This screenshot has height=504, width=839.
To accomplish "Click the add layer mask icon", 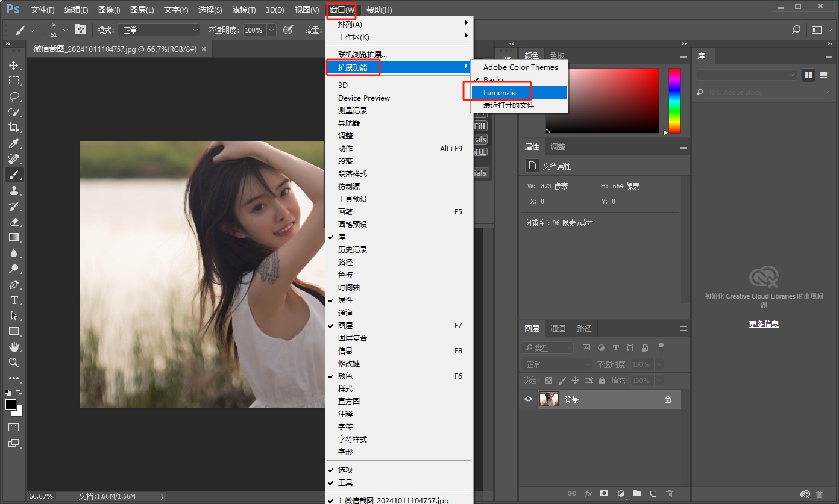I will click(x=604, y=494).
